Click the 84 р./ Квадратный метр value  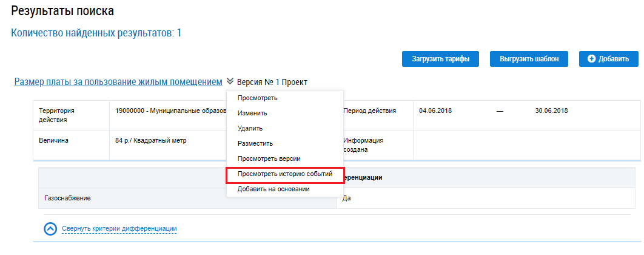[x=151, y=140]
